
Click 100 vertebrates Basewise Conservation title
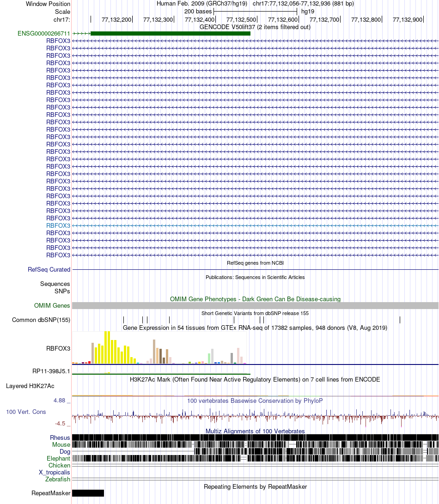(x=255, y=401)
